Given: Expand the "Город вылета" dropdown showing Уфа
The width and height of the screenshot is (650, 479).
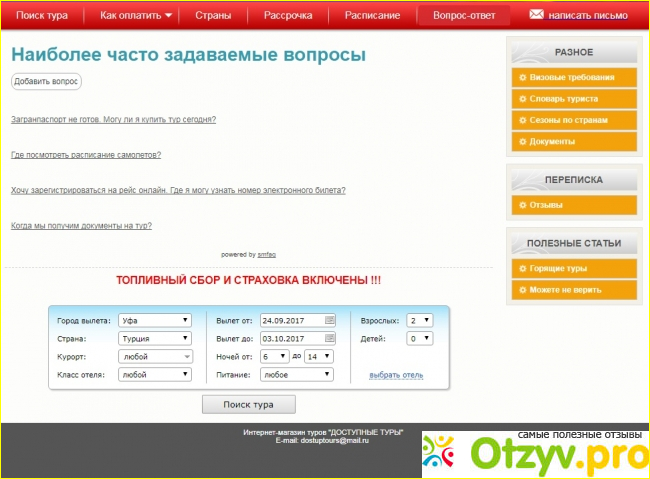Looking at the screenshot, I should coord(154,321).
